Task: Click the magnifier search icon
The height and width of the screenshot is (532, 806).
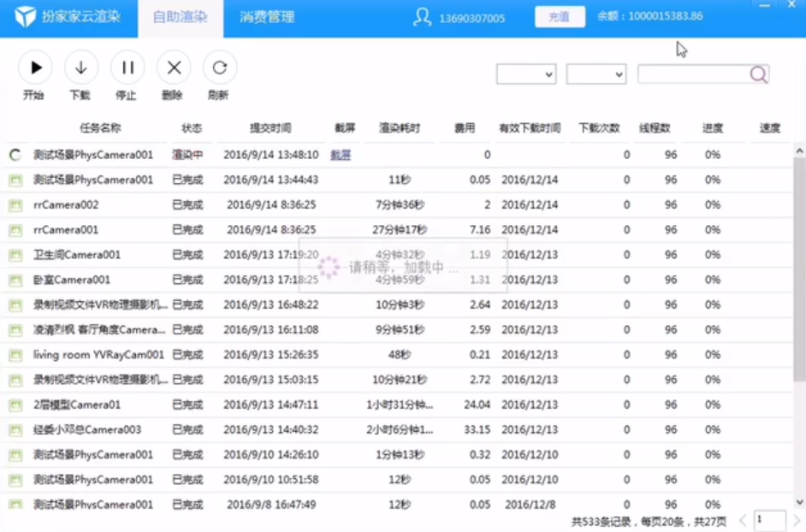Action: (x=758, y=74)
